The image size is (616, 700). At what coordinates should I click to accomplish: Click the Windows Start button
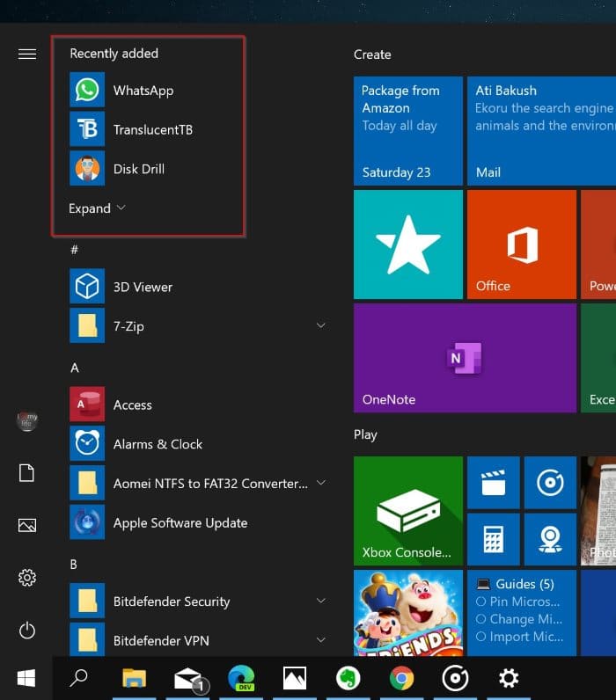(26, 678)
